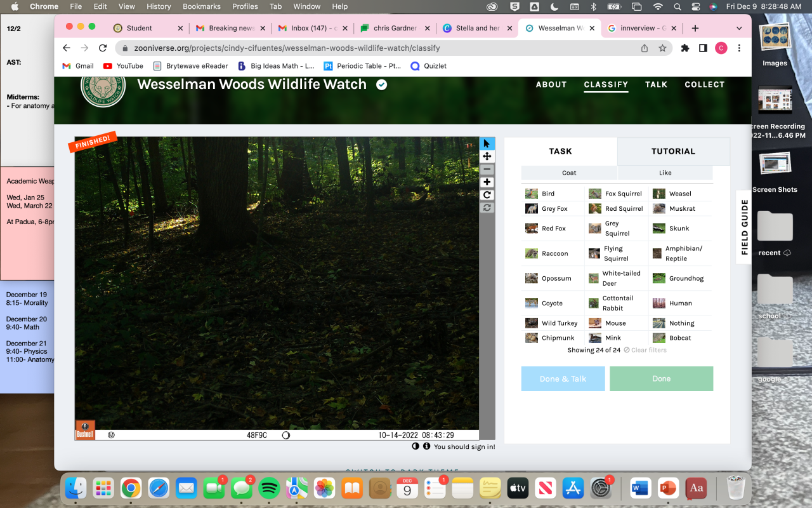Open the About page
This screenshot has height=508, width=812.
tap(551, 84)
